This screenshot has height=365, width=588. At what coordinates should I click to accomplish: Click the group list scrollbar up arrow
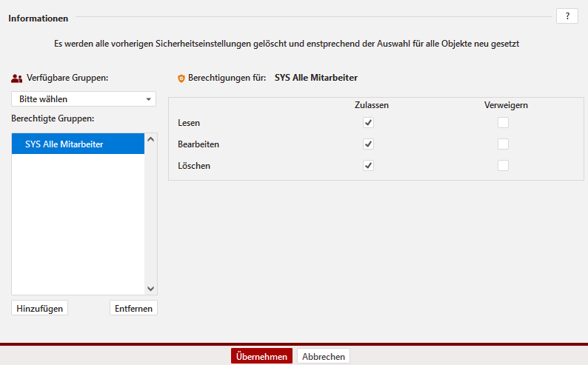point(151,138)
